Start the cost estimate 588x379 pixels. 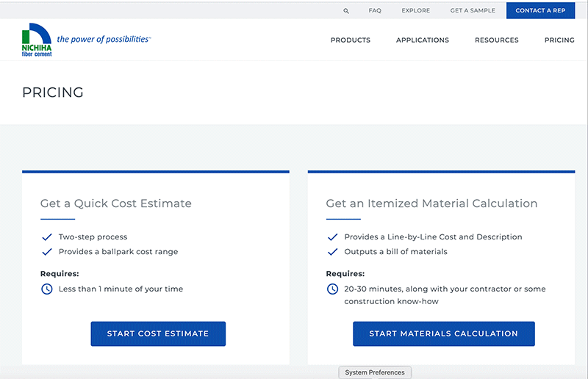click(158, 333)
